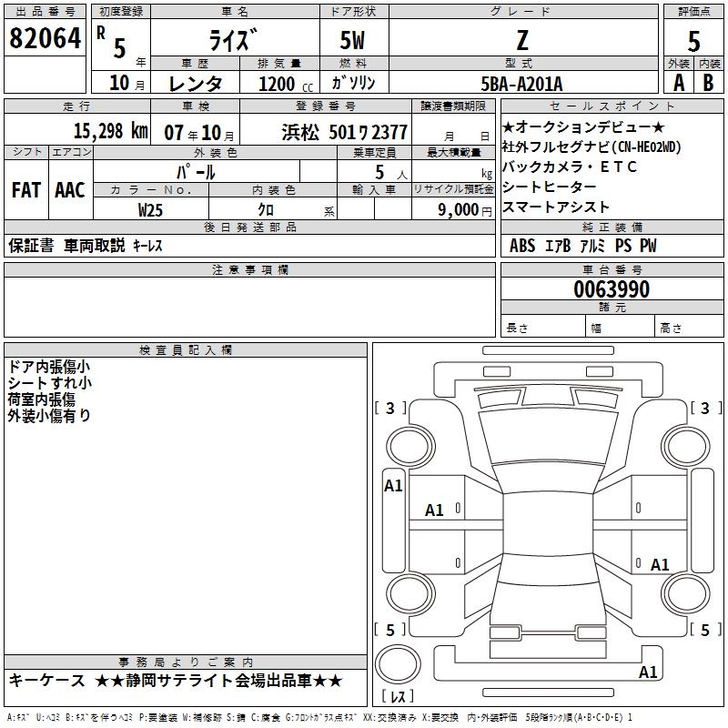
Task: Click the air conditioner value AAC
Action: click(70, 190)
